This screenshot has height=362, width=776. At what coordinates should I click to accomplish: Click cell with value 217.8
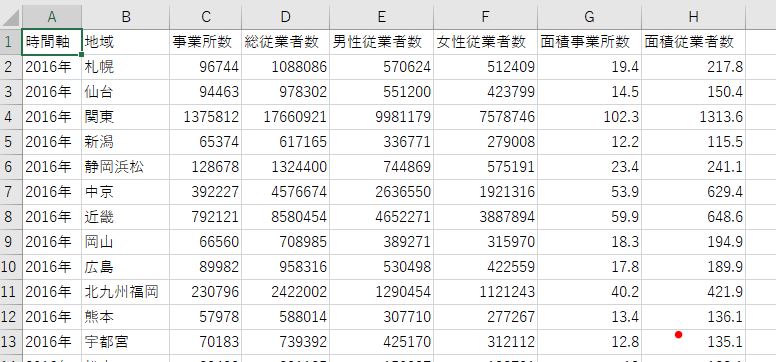[693, 67]
